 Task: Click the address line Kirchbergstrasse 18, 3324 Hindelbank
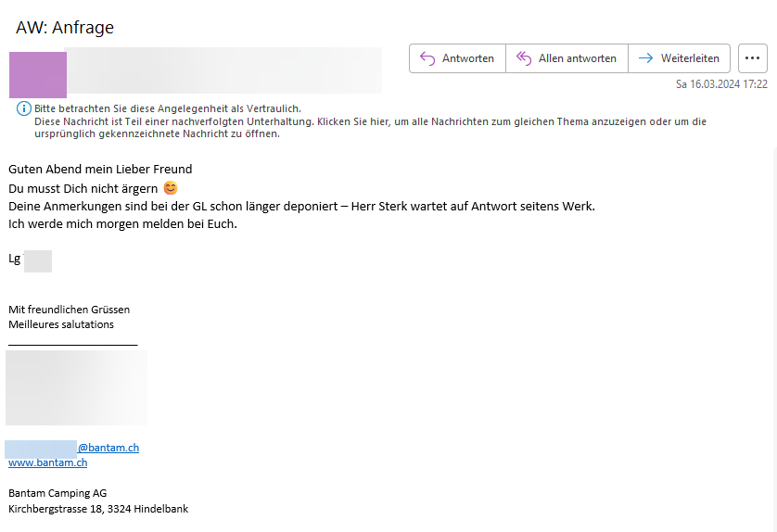(x=98, y=509)
